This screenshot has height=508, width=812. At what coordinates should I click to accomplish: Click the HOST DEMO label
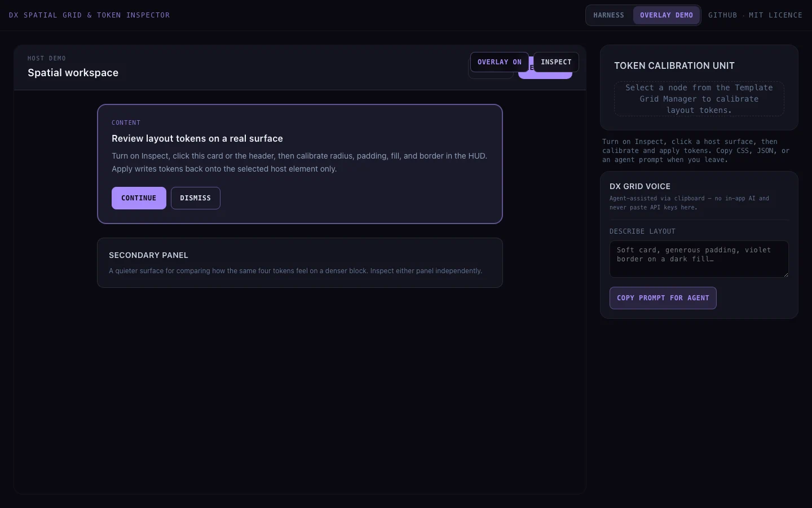click(47, 59)
